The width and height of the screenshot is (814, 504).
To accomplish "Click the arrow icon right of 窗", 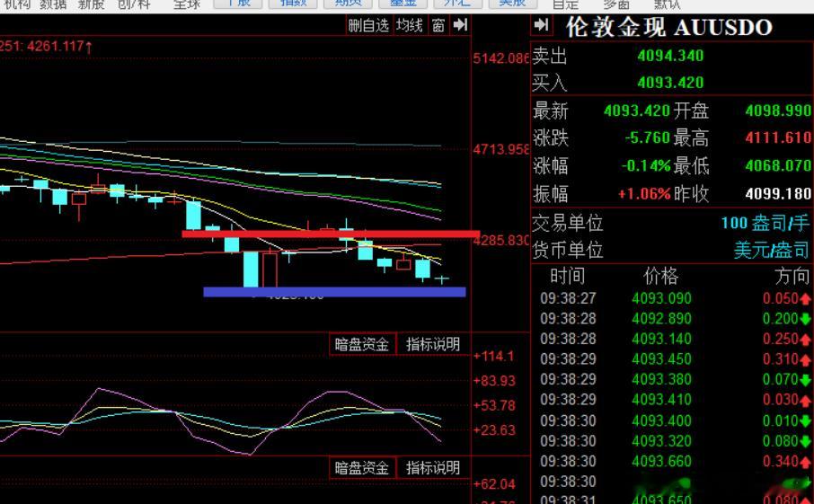I will coord(461,25).
